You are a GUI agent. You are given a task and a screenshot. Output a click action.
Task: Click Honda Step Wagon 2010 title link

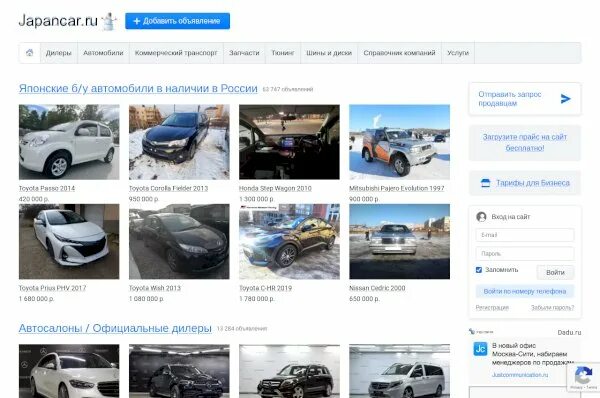[275, 188]
